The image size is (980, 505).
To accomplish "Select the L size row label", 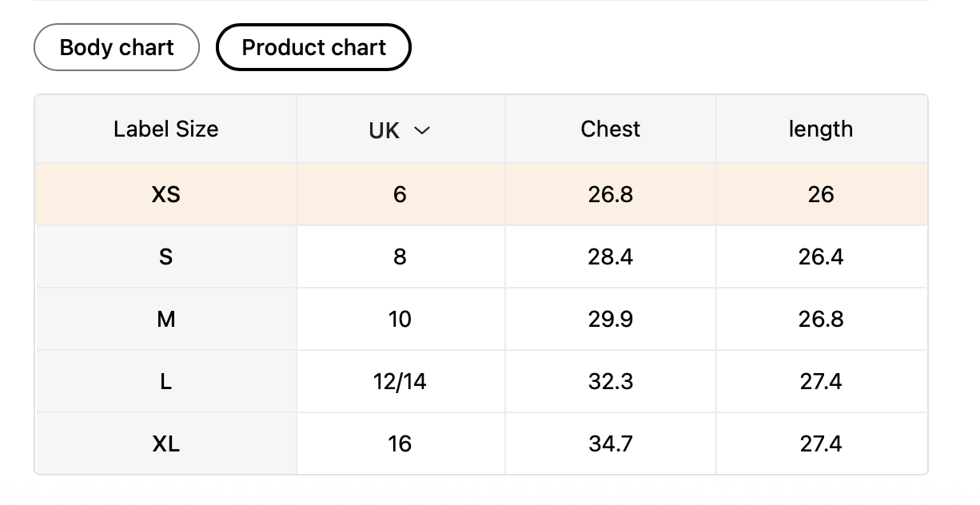I will 165,382.
